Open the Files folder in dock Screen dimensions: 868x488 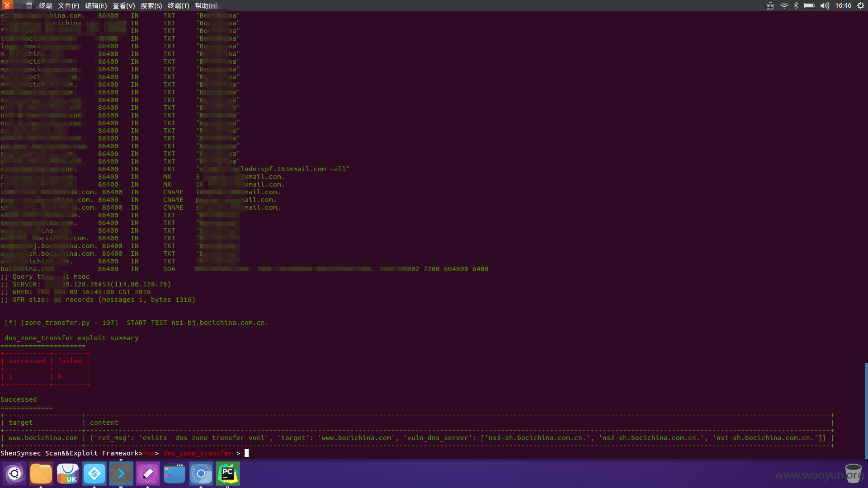point(41,474)
